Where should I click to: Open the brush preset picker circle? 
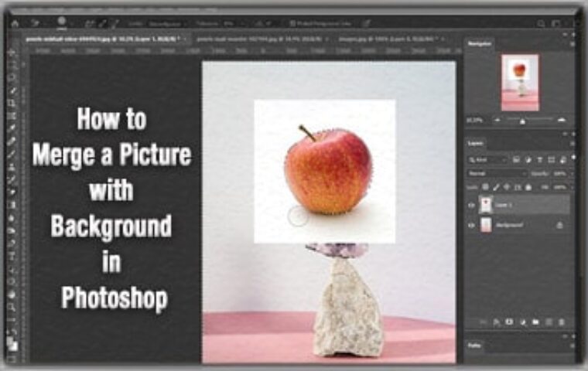click(61, 22)
